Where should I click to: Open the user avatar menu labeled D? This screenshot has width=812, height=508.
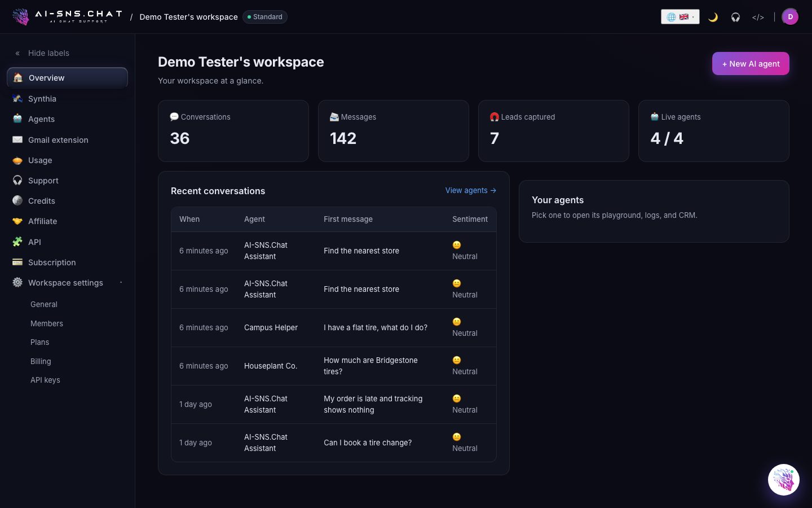click(790, 17)
